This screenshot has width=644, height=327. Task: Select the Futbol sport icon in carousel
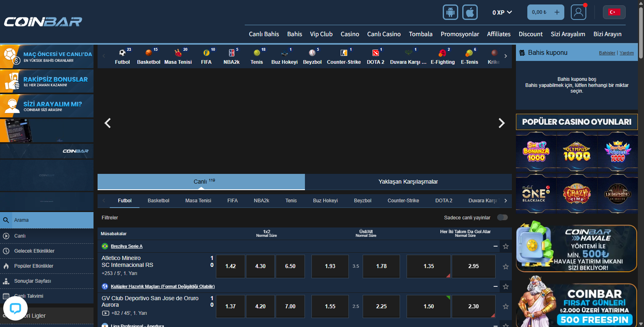click(x=122, y=56)
